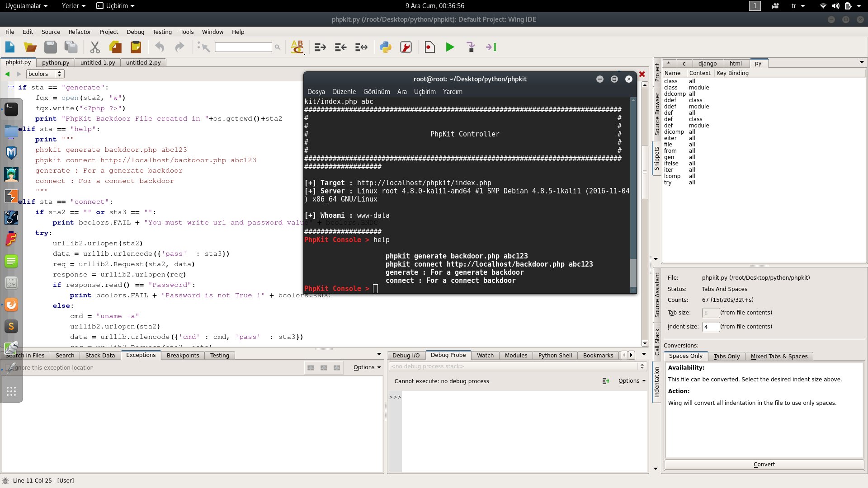
Task: Click the Cut scissors icon
Action: coord(95,47)
